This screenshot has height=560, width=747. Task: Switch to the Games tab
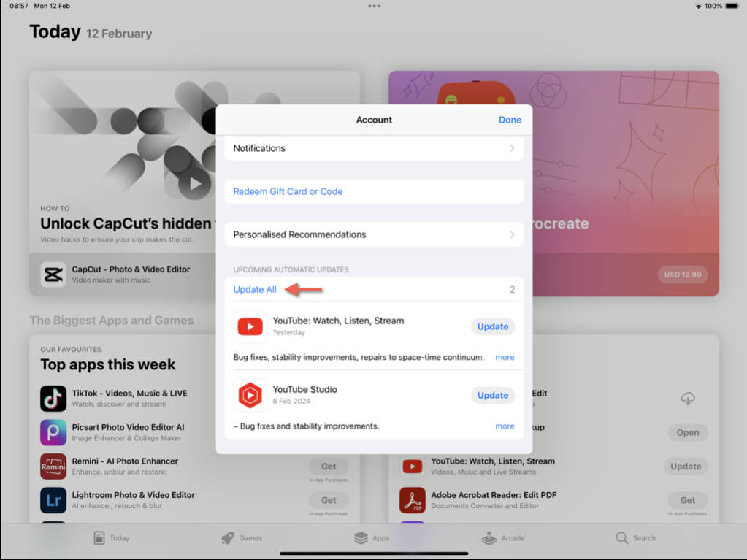pos(242,538)
